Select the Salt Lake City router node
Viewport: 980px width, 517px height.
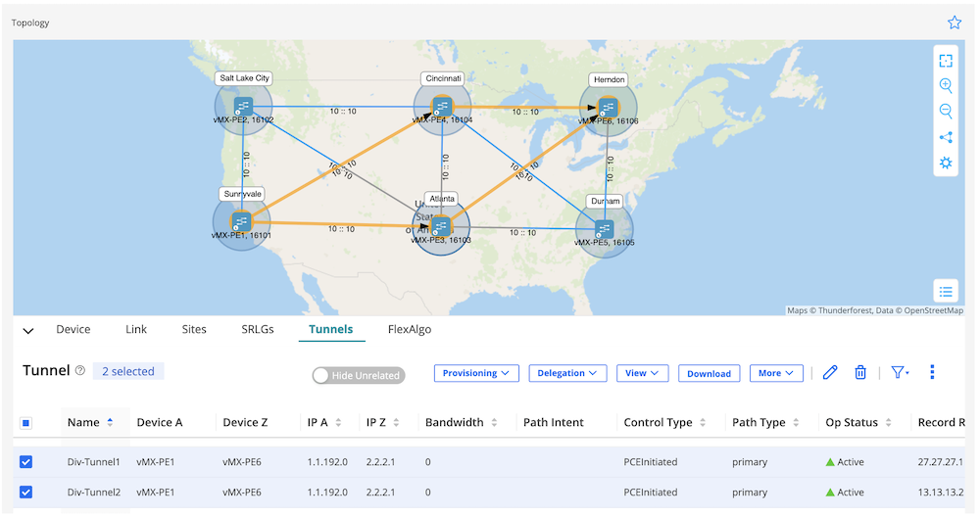pos(244,105)
